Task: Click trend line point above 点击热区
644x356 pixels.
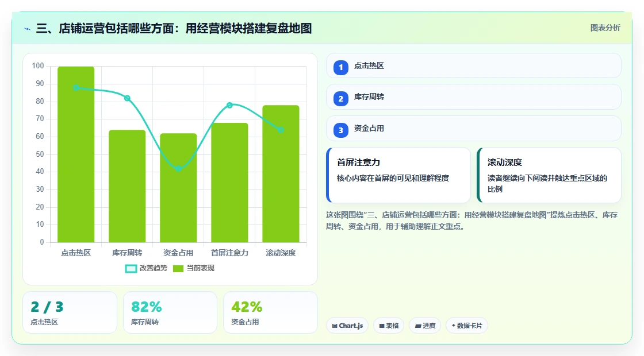Action: [76, 87]
